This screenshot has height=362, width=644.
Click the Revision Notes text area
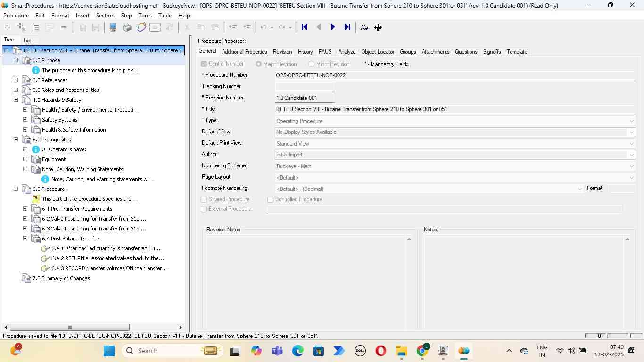click(306, 282)
